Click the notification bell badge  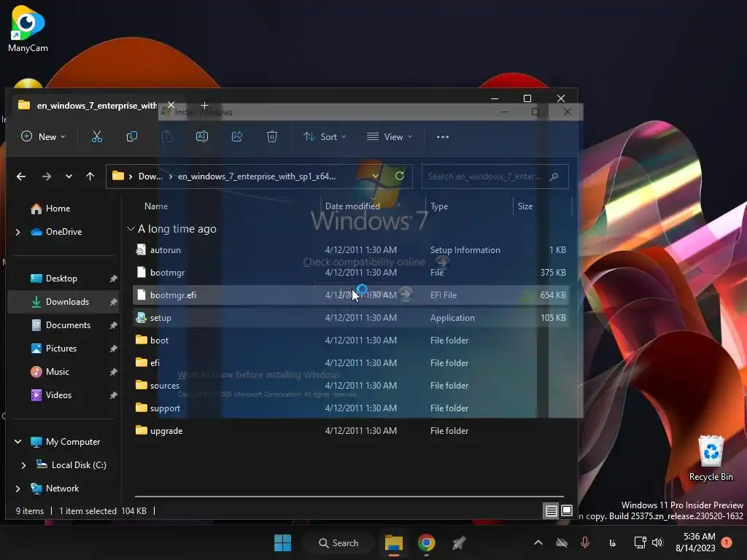pos(727,542)
